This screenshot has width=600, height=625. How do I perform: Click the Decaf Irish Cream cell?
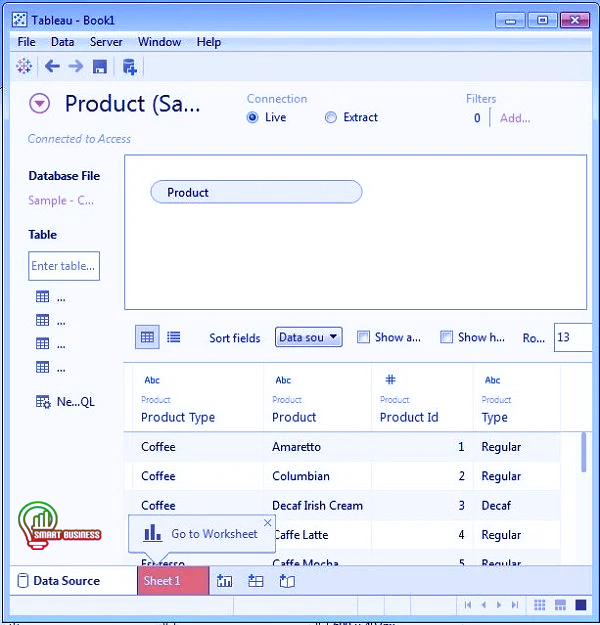(317, 505)
